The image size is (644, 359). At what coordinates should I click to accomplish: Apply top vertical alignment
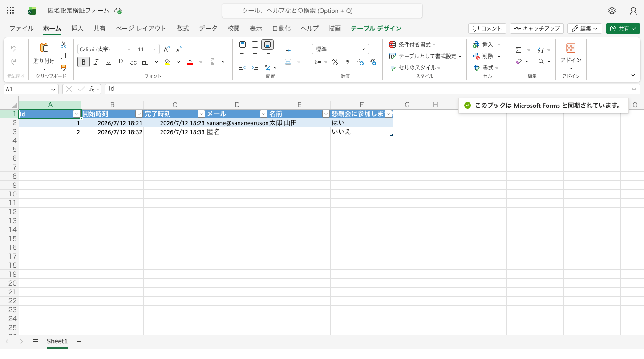coord(243,45)
